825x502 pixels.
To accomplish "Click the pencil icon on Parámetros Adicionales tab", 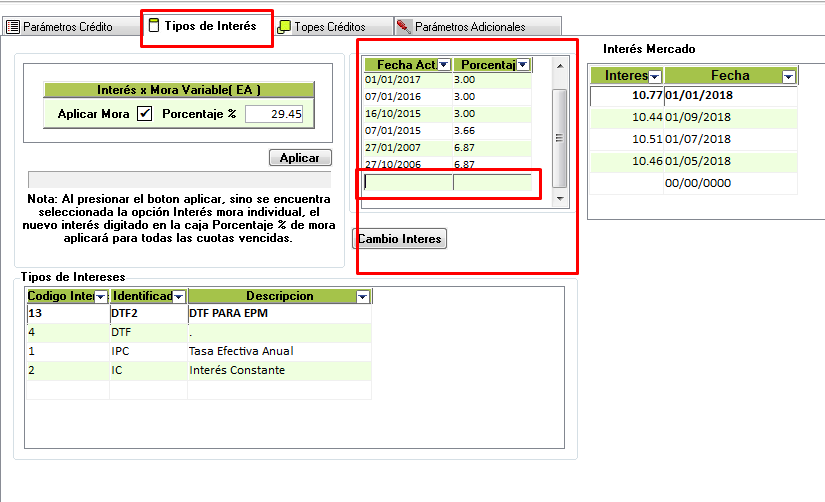I will click(403, 27).
